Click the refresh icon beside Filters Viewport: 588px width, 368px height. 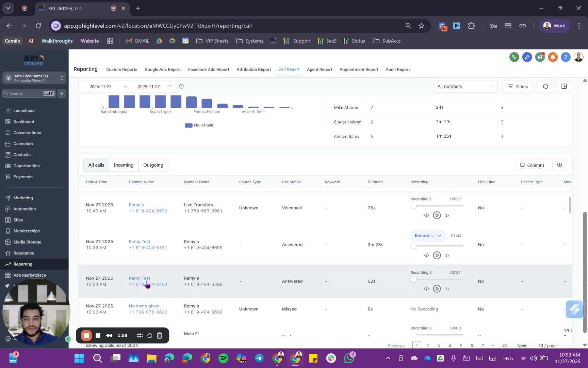[x=545, y=87]
